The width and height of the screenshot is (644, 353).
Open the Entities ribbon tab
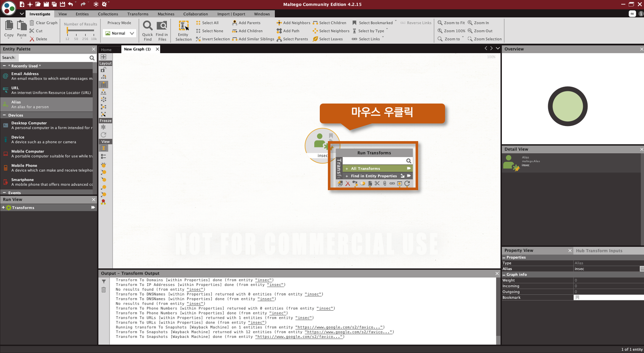[x=82, y=14]
